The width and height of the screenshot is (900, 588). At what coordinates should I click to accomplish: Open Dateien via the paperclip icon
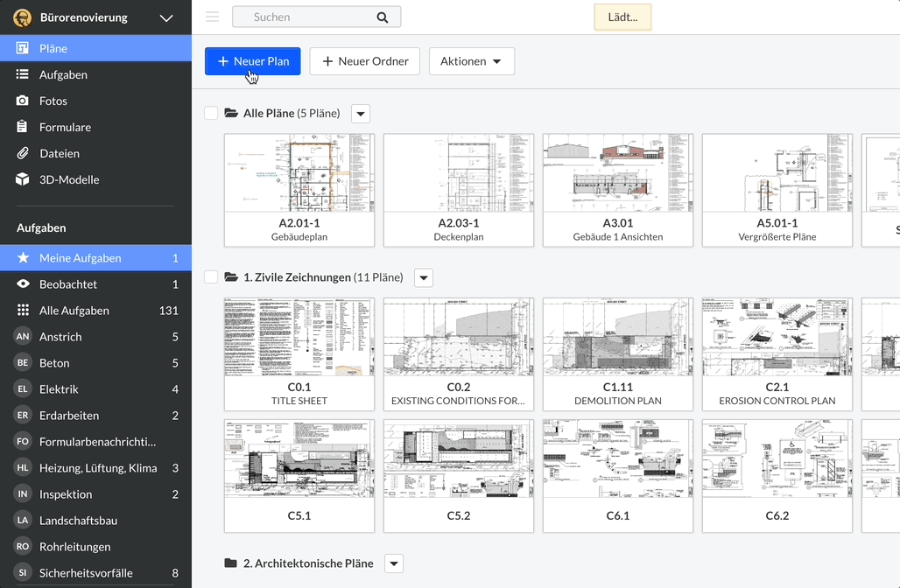[23, 153]
